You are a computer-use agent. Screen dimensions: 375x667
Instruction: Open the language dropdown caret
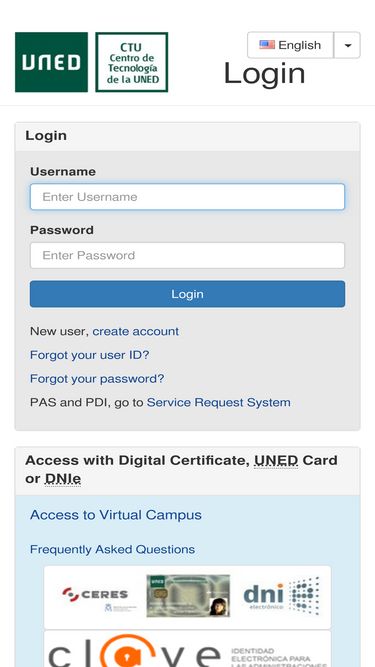(x=347, y=45)
